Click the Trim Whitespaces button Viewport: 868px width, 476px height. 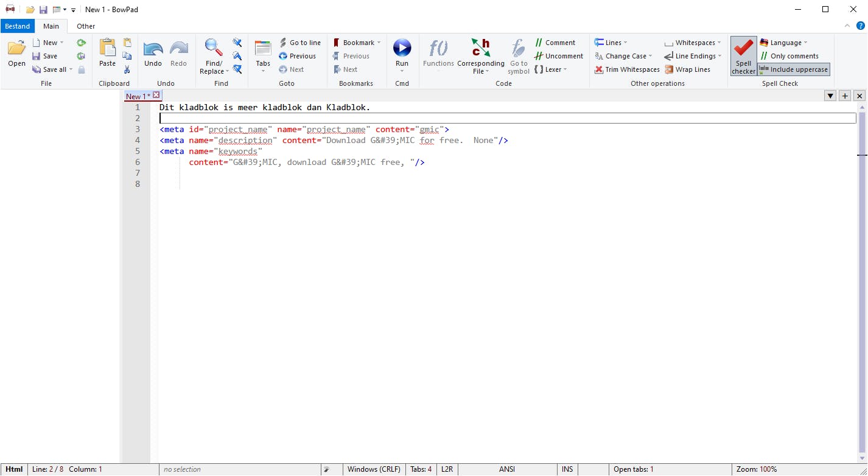click(627, 69)
